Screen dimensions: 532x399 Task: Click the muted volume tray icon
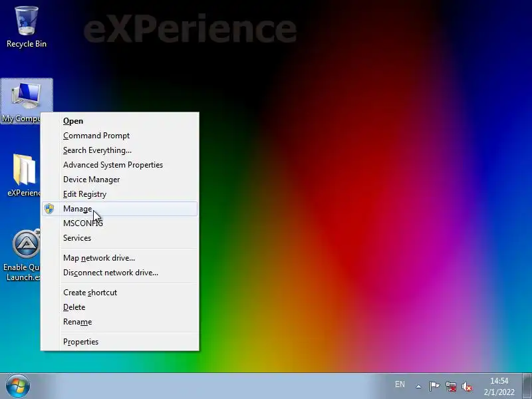[467, 386]
